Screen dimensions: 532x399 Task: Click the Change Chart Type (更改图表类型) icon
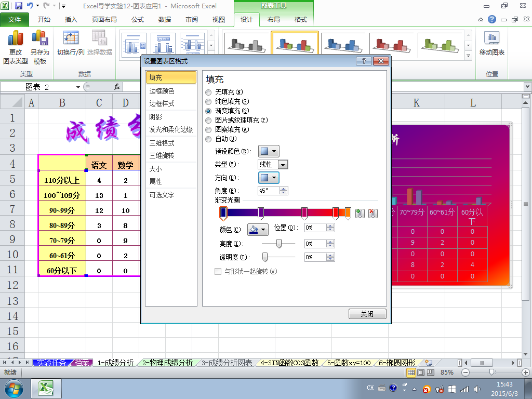coord(15,47)
